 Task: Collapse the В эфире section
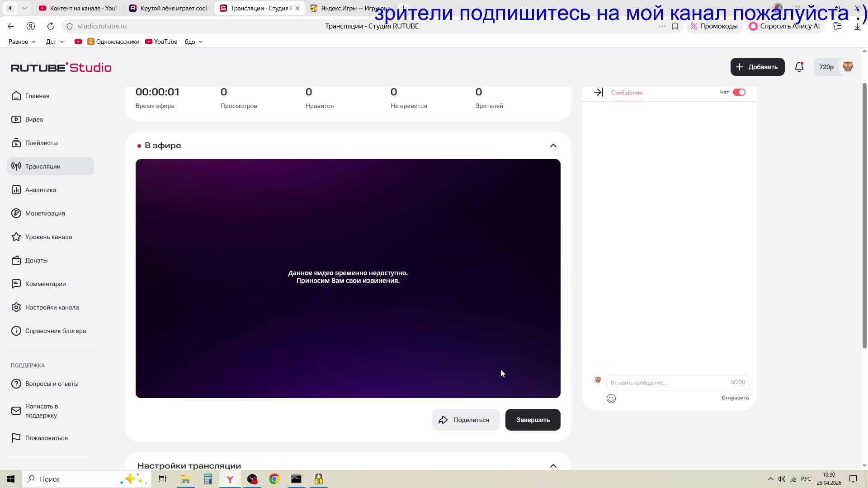click(x=553, y=145)
